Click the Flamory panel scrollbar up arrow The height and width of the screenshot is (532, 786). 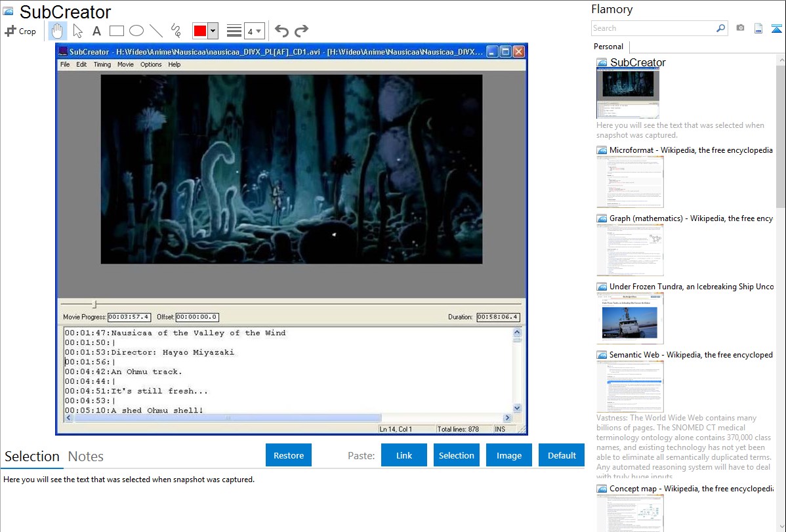tap(781, 60)
